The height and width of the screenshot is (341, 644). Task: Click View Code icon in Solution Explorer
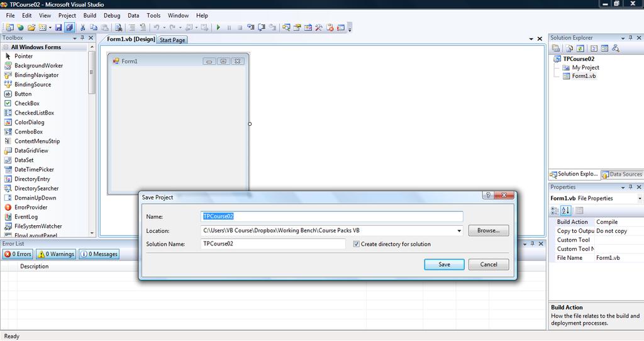[594, 48]
